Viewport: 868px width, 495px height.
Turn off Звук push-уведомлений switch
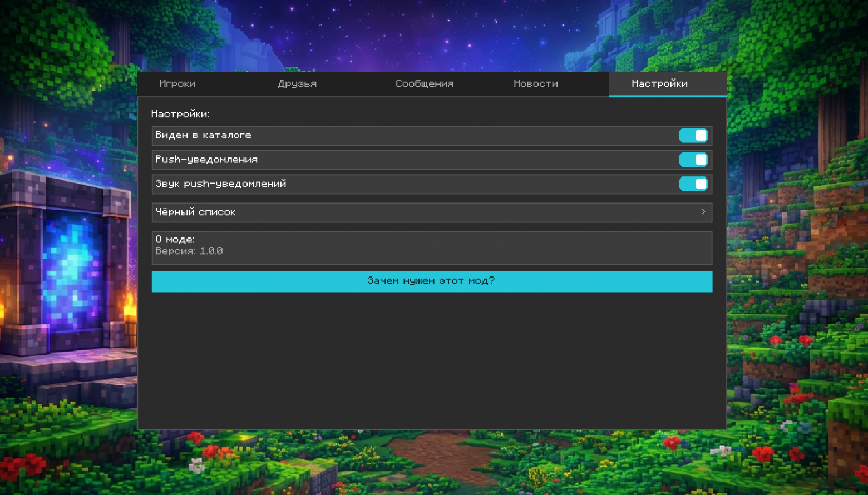pyautogui.click(x=693, y=184)
